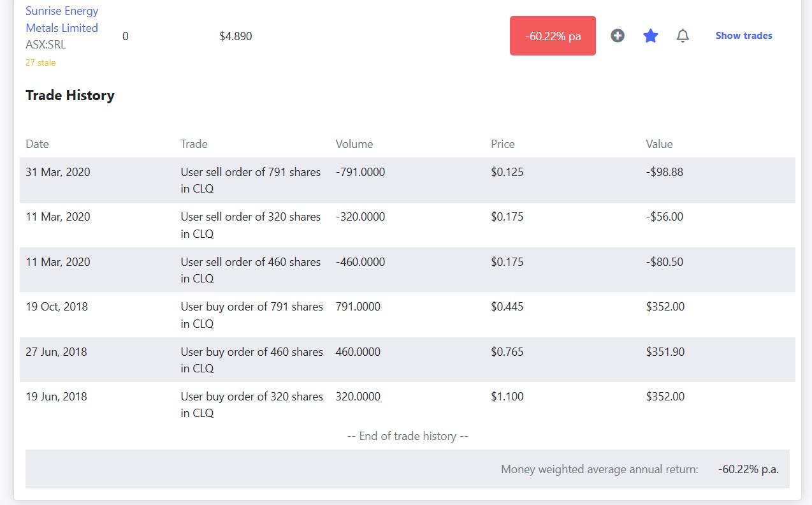Click the plus circle add-trade icon
Viewport: 812px width, 505px height.
coord(617,36)
